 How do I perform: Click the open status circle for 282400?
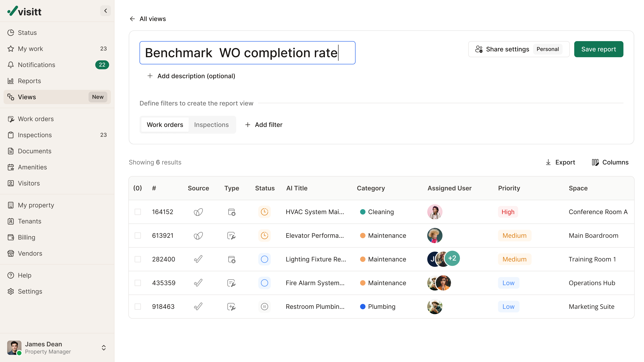pos(265,259)
